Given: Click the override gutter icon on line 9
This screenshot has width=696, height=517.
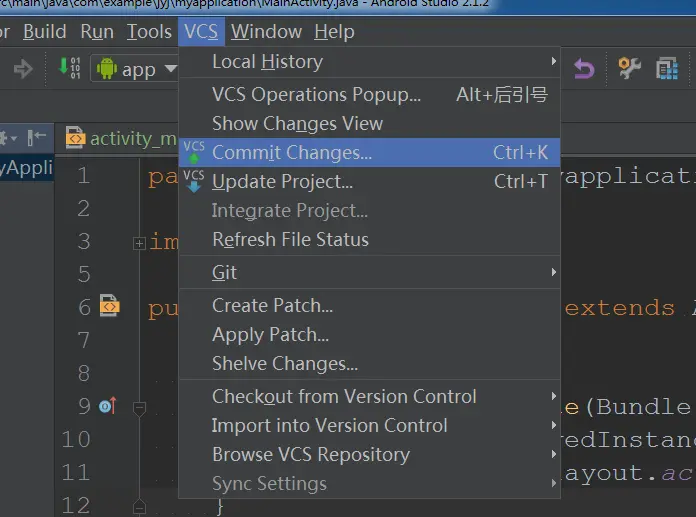Looking at the screenshot, I should pos(107,406).
